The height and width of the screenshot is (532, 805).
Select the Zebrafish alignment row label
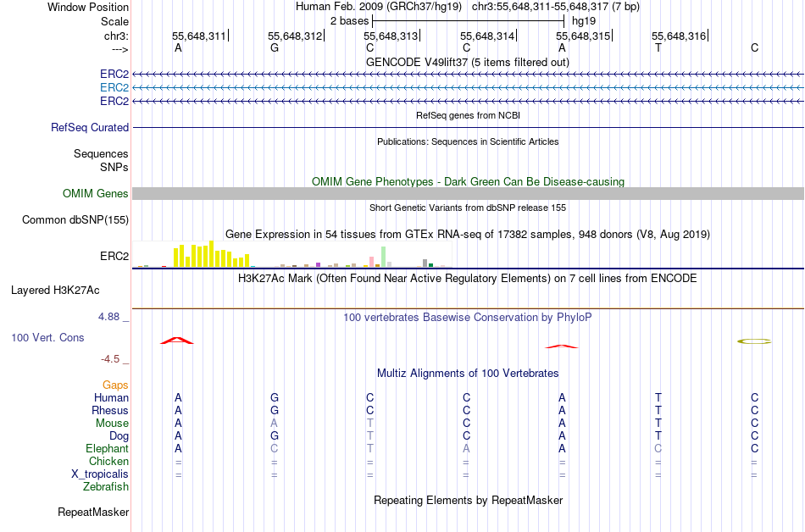click(x=105, y=486)
